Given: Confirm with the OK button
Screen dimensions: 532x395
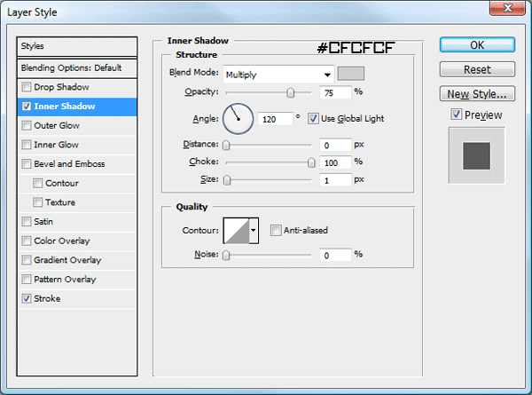Looking at the screenshot, I should pyautogui.click(x=477, y=45).
